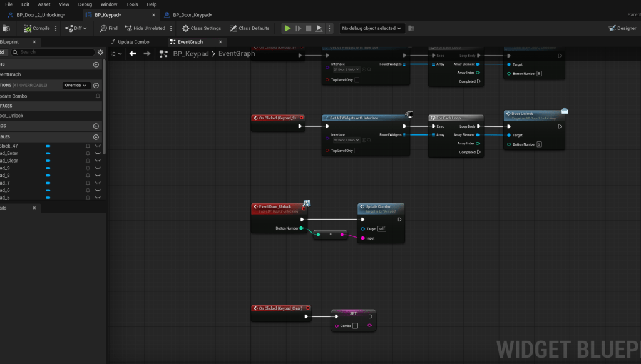Open the debug object selection dropdown
The width and height of the screenshot is (641, 364).
click(372, 28)
